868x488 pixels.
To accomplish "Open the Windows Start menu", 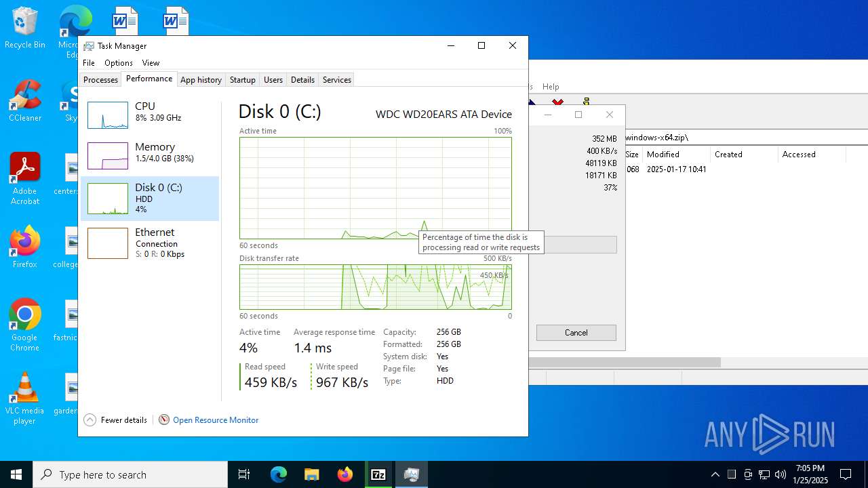I will [x=16, y=474].
